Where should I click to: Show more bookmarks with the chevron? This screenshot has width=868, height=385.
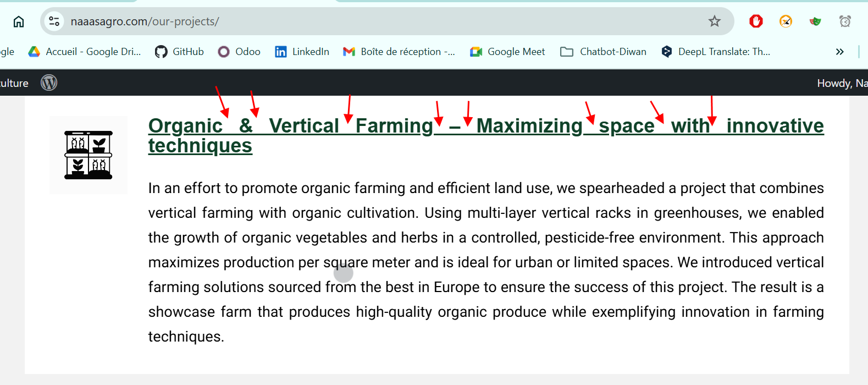(839, 52)
